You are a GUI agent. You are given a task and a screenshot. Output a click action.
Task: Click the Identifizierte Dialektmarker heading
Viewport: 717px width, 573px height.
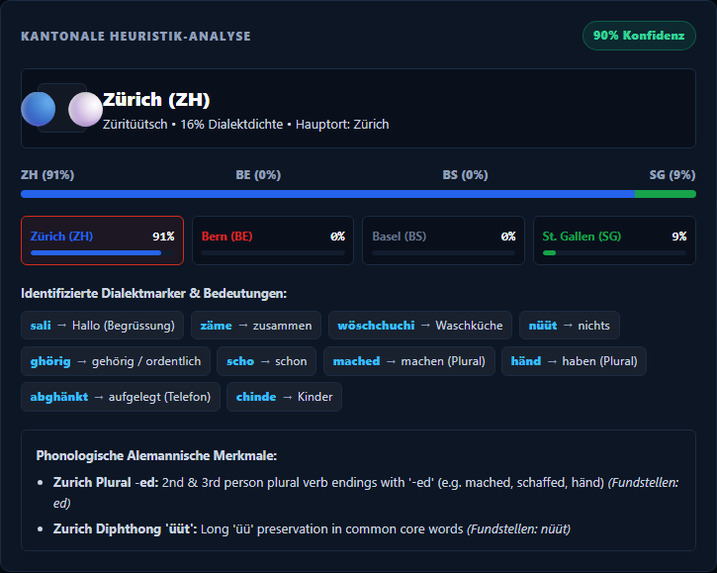(x=154, y=294)
